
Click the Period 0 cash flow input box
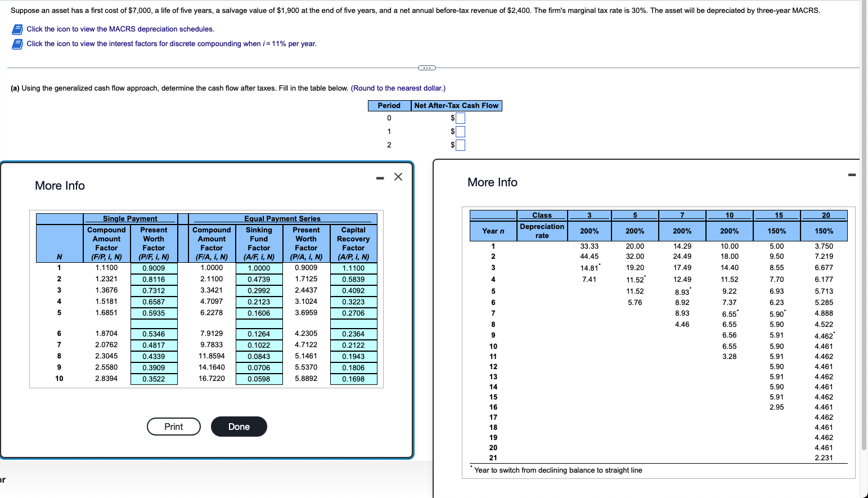click(460, 118)
